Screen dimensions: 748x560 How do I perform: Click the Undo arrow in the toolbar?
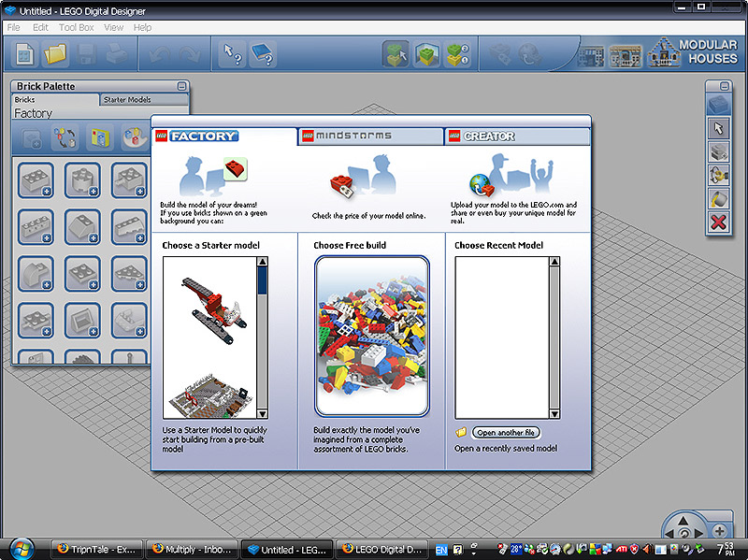(159, 55)
